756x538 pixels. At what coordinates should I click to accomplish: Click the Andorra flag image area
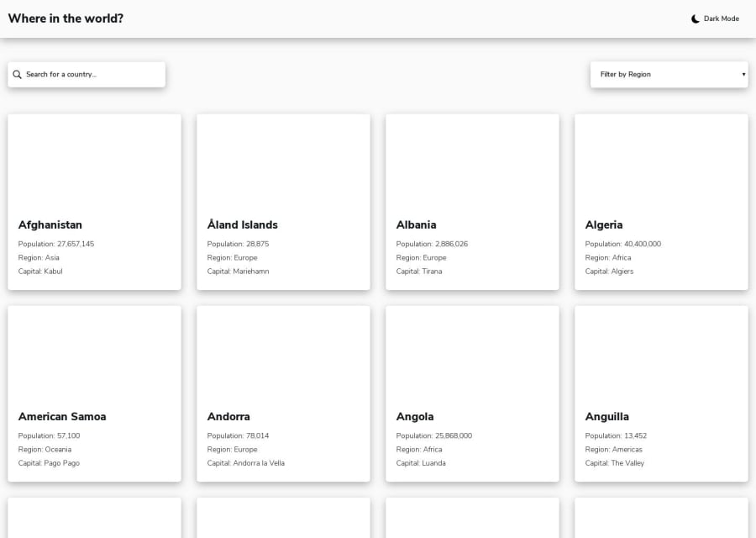point(284,353)
